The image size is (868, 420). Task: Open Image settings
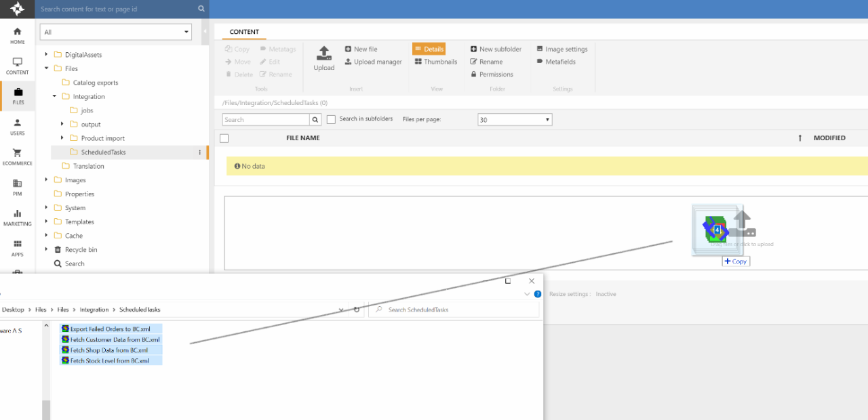click(561, 49)
